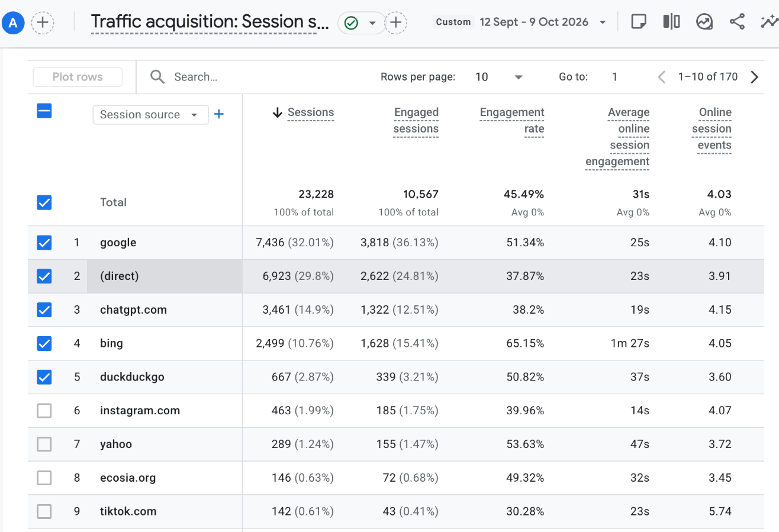Screen dimensions: 779x532
Task: Click the 1m 27s engagement time for bing
Action: 629,343
